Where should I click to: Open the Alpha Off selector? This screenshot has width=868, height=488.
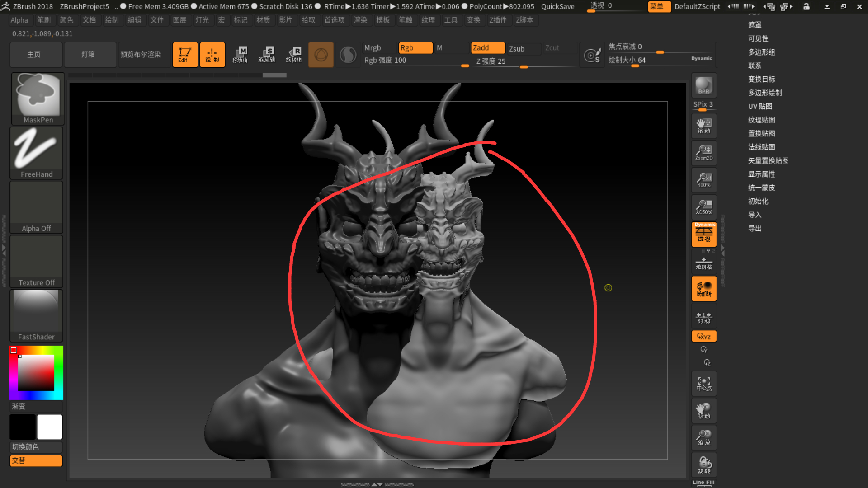37,207
